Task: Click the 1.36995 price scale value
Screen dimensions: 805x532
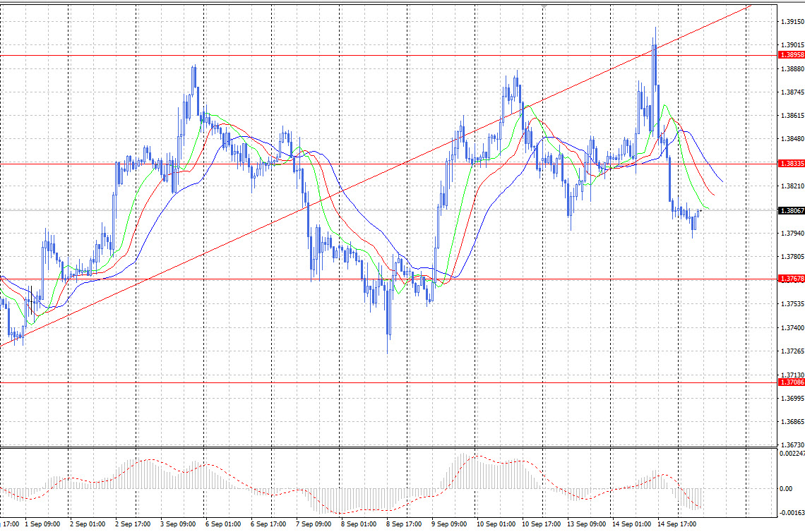Action: pyautogui.click(x=792, y=398)
